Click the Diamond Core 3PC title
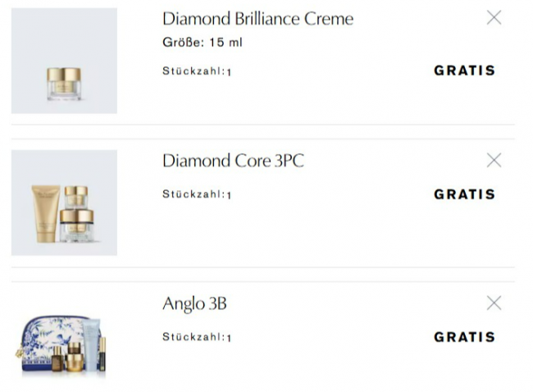Image resolution: width=533 pixels, height=392 pixels. [233, 161]
